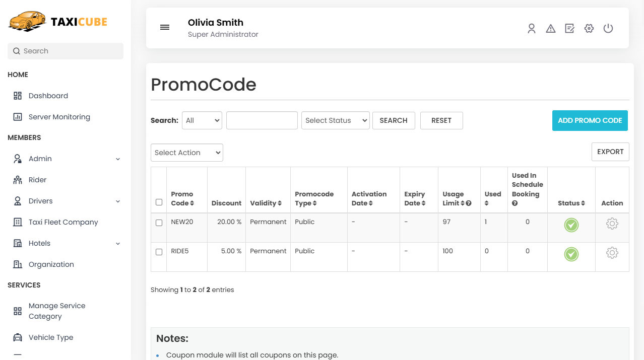
Task: Collapse the sidebar with the hamburger icon
Action: coord(165,27)
